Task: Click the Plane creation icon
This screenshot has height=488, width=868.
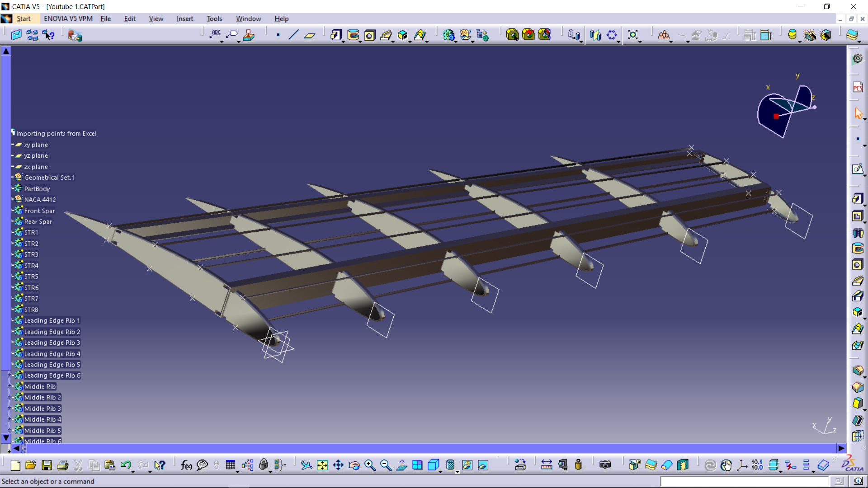Action: (310, 35)
